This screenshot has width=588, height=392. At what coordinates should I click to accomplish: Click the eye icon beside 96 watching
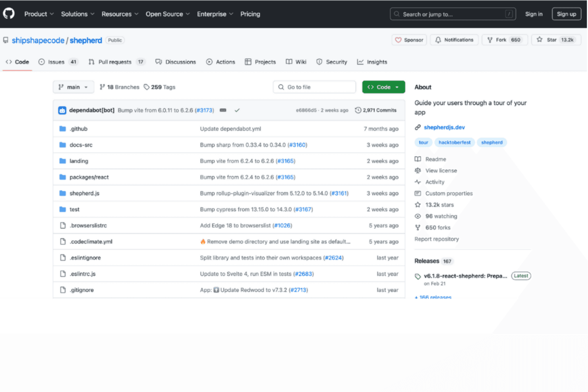pyautogui.click(x=418, y=216)
